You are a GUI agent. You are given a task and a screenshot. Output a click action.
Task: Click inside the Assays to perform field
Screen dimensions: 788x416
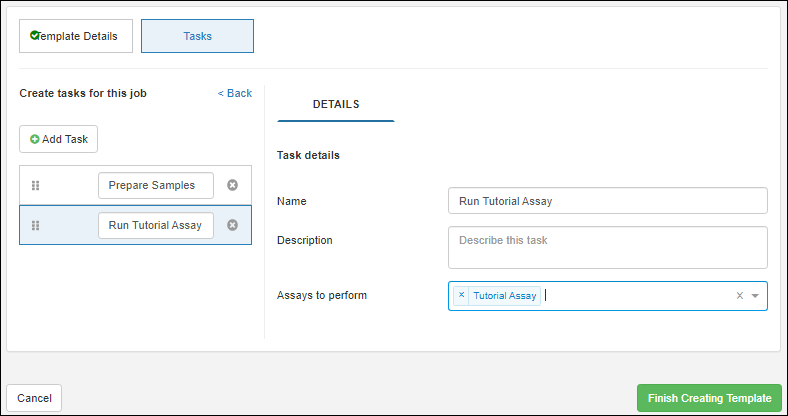pyautogui.click(x=640, y=296)
